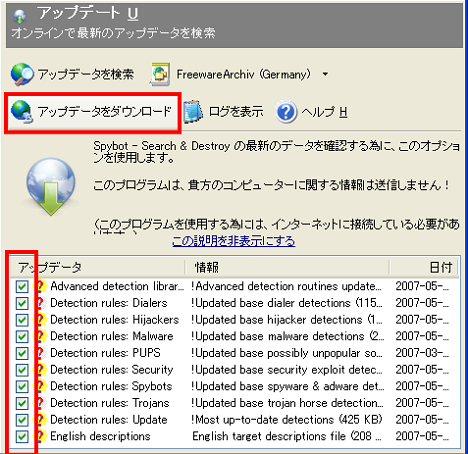Click ログを表示 to view the log
The height and width of the screenshot is (454, 468).
click(236, 111)
